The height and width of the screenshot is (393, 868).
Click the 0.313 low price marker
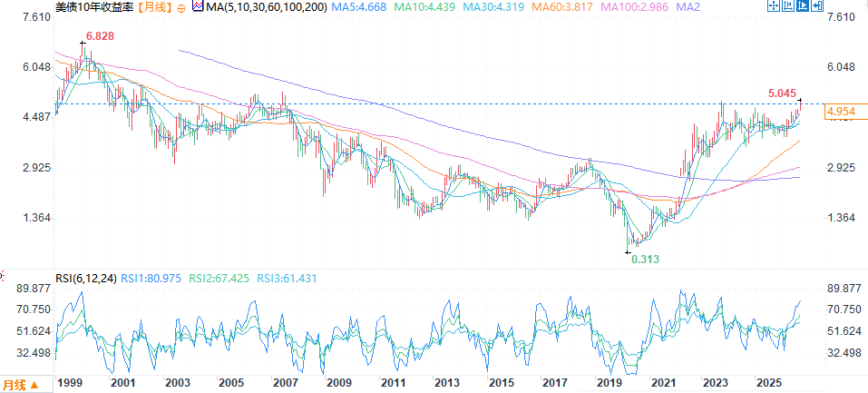tap(646, 259)
